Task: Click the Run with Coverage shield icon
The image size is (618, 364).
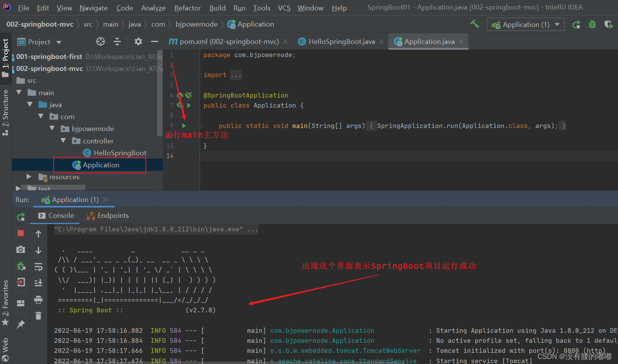Action: tap(609, 25)
